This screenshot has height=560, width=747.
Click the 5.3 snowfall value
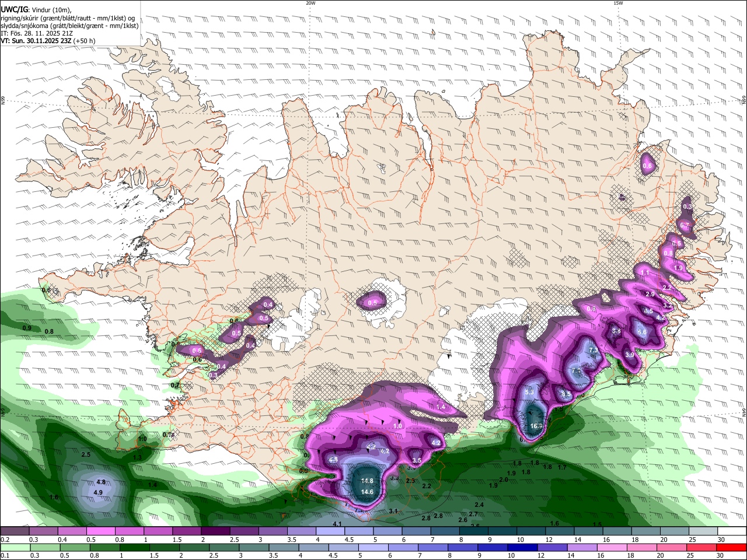pyautogui.click(x=530, y=392)
